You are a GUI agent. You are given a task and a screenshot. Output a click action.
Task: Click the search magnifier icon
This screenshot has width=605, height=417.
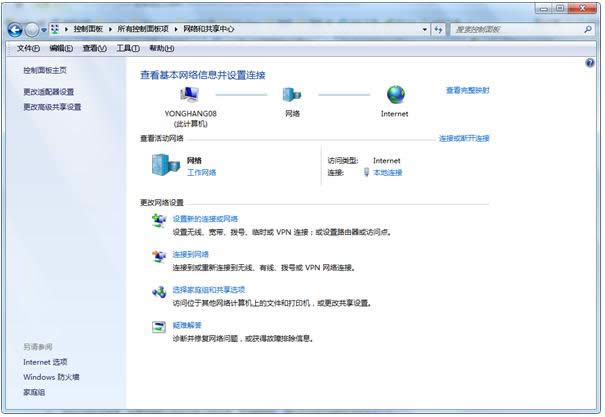click(x=588, y=29)
